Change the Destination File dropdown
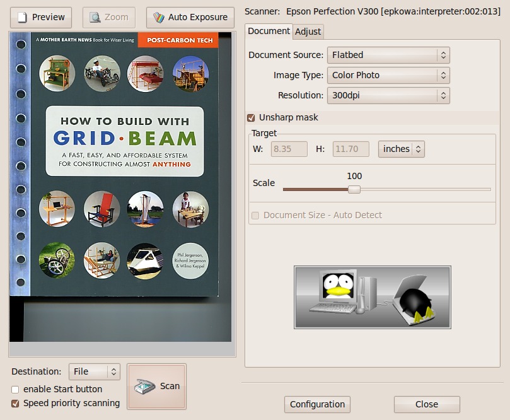Viewport: 510px width, 420px height. point(94,372)
